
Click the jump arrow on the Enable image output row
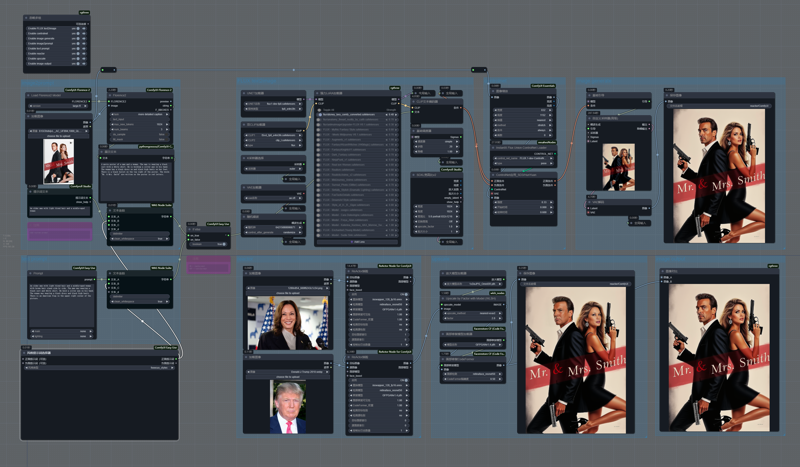(84, 64)
